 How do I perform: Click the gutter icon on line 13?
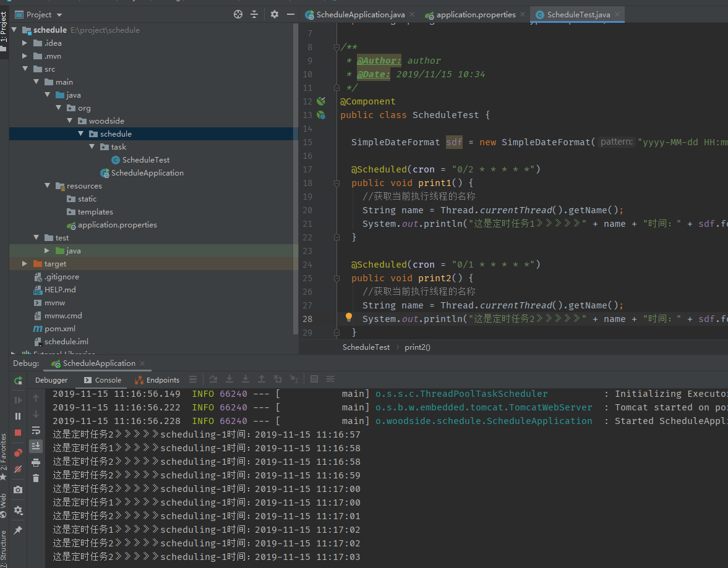click(x=321, y=115)
